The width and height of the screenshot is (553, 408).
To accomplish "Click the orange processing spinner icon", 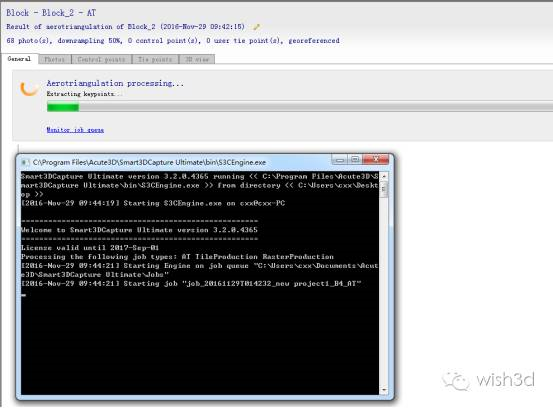I will 29,88.
